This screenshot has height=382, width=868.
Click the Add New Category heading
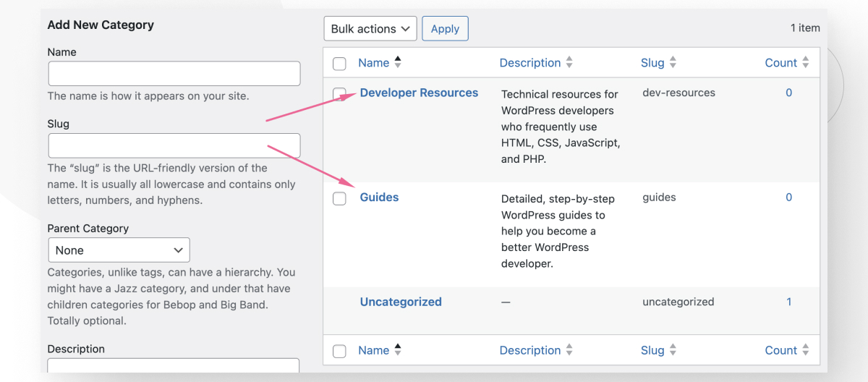click(101, 25)
